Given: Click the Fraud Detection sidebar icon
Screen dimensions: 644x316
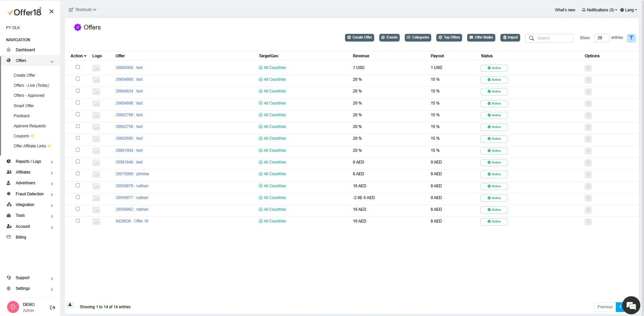Looking at the screenshot, I should pos(9,194).
